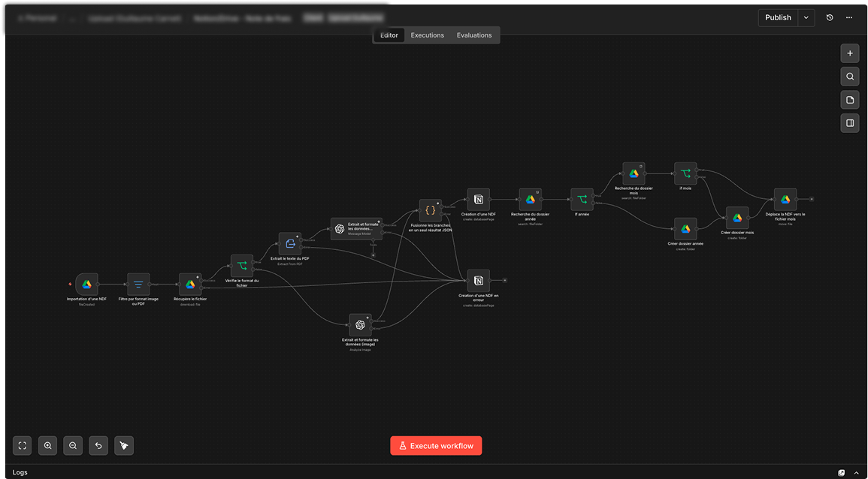Select the Création d'une NDF Notion node
The image size is (868, 479).
(x=478, y=200)
